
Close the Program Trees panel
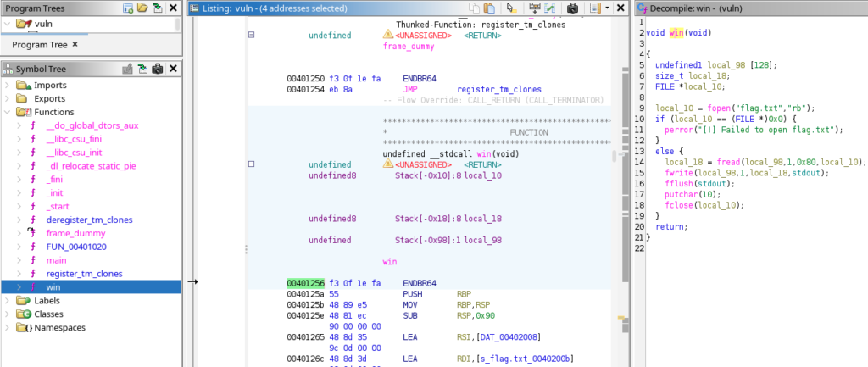tap(173, 8)
